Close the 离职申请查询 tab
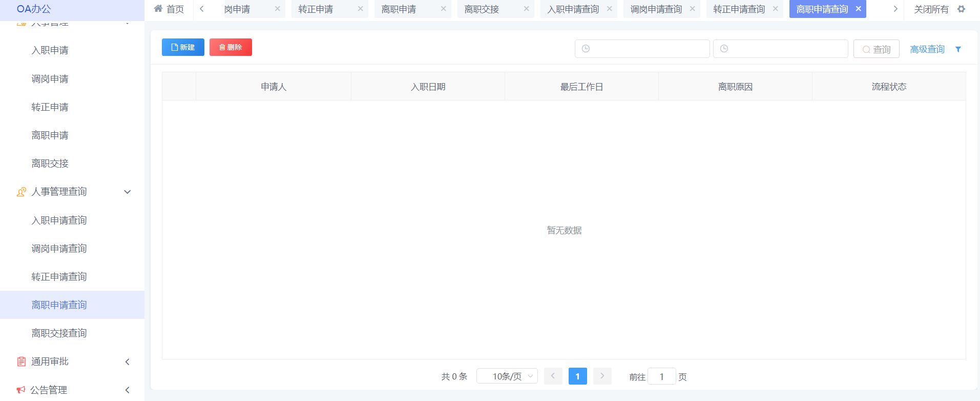 pyautogui.click(x=858, y=9)
